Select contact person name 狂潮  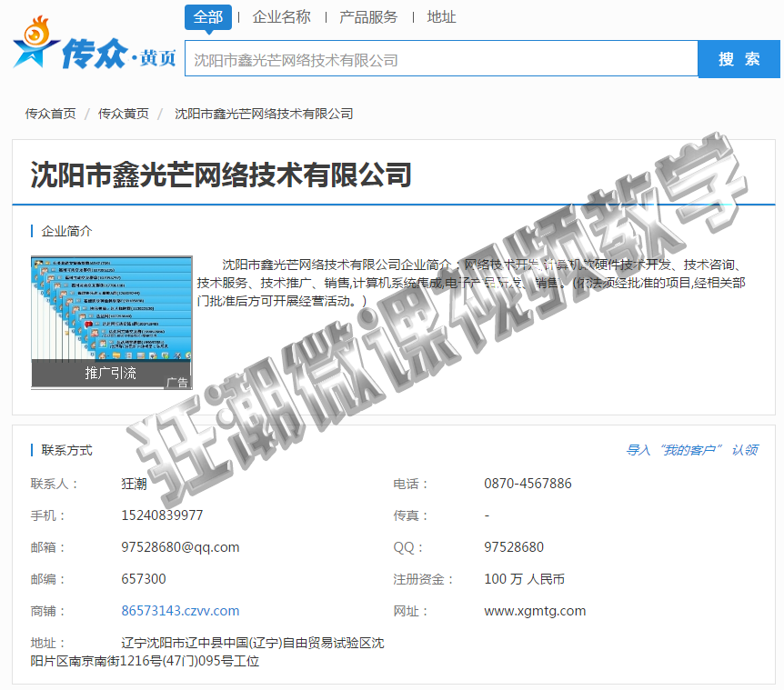tap(134, 484)
